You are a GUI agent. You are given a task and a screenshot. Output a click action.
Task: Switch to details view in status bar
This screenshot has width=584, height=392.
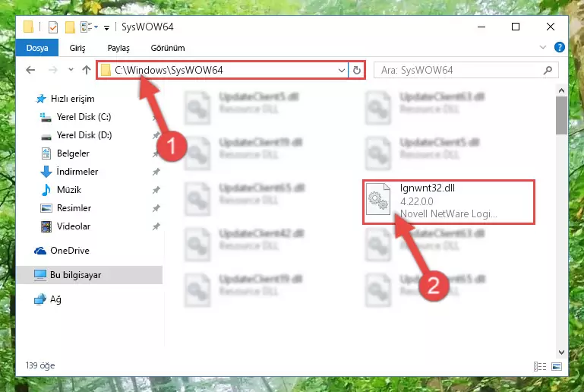540,367
